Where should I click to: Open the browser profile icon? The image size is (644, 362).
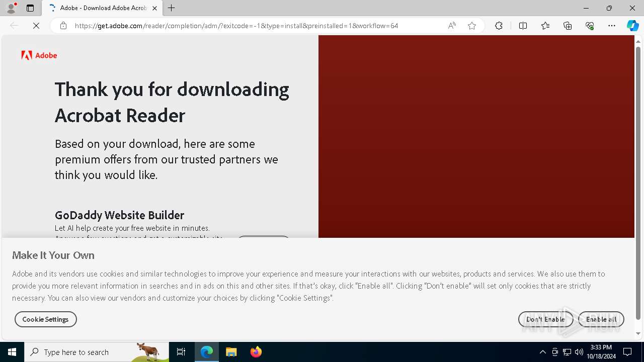coord(11,8)
